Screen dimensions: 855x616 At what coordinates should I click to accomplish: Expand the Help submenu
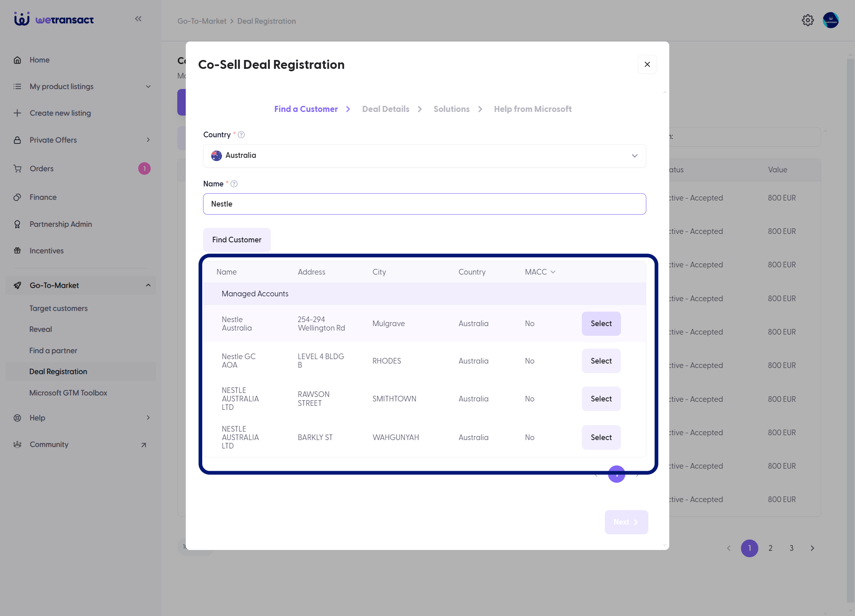pyautogui.click(x=148, y=418)
